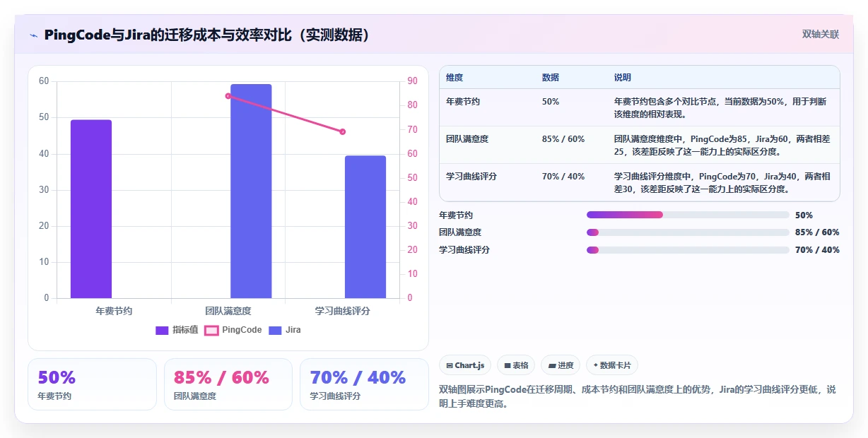
Task: Click the lightning icon beside the PingCode title
Action: 33,35
